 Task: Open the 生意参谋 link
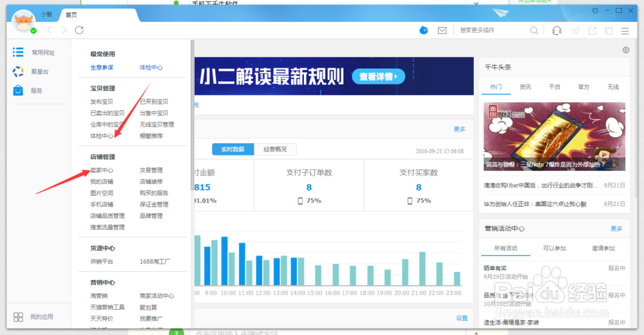[102, 68]
